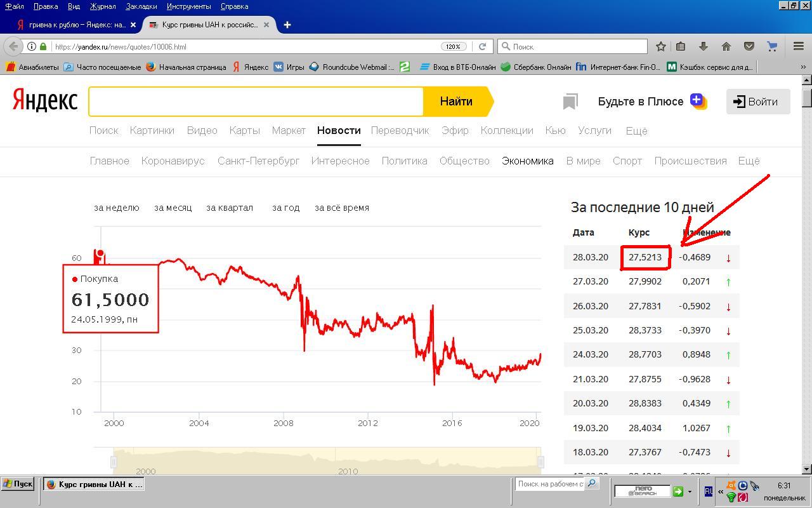Viewport: 812px width, 508px height.
Task: Open Справка menu
Action: pos(234,6)
